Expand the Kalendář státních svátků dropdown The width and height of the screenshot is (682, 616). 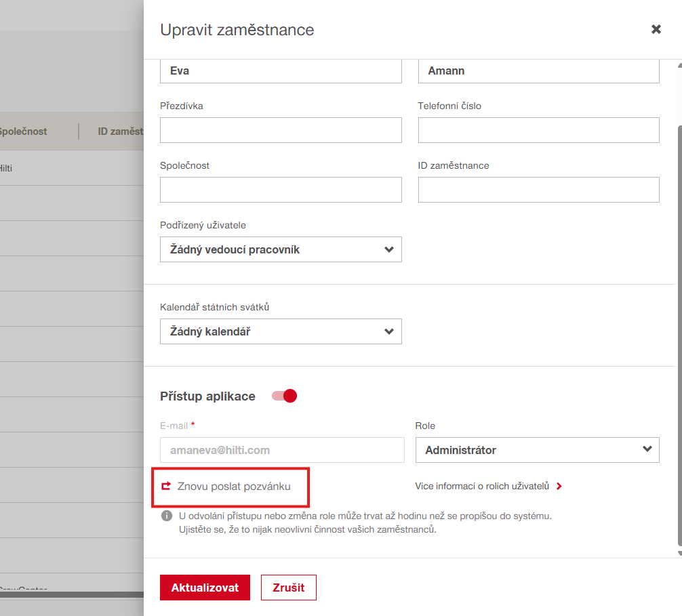point(281,331)
